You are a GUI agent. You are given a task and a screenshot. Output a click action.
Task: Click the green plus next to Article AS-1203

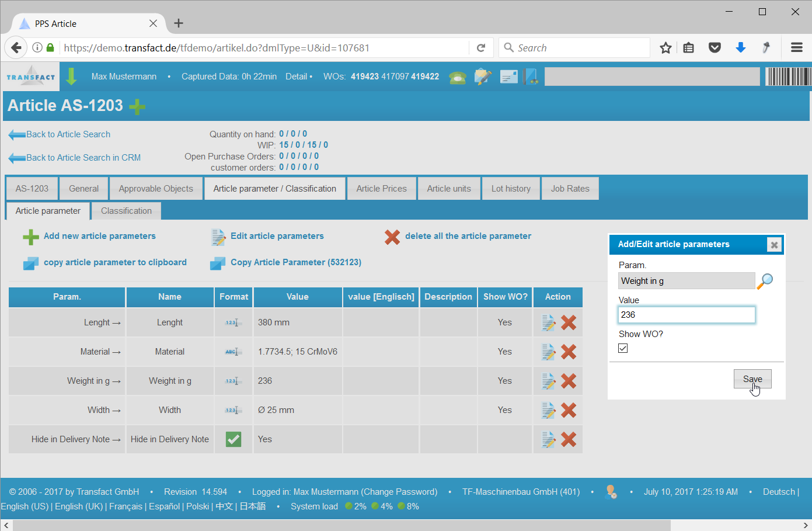click(x=137, y=106)
